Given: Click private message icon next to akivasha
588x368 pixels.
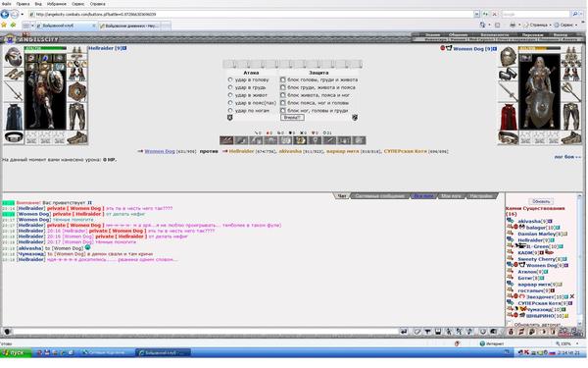Looking at the screenshot, I should (510, 221).
